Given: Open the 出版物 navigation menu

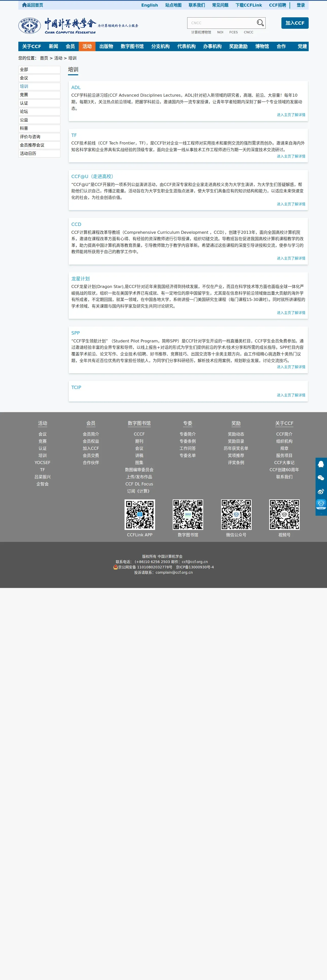Looking at the screenshot, I should 106,46.
